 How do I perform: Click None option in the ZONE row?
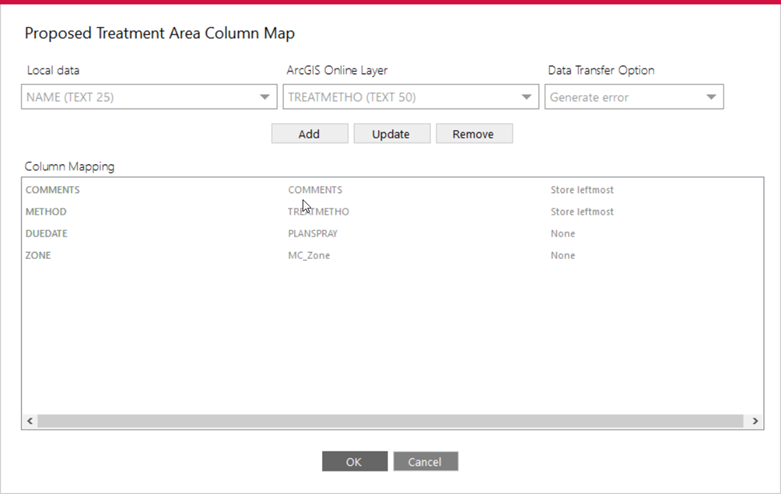563,255
